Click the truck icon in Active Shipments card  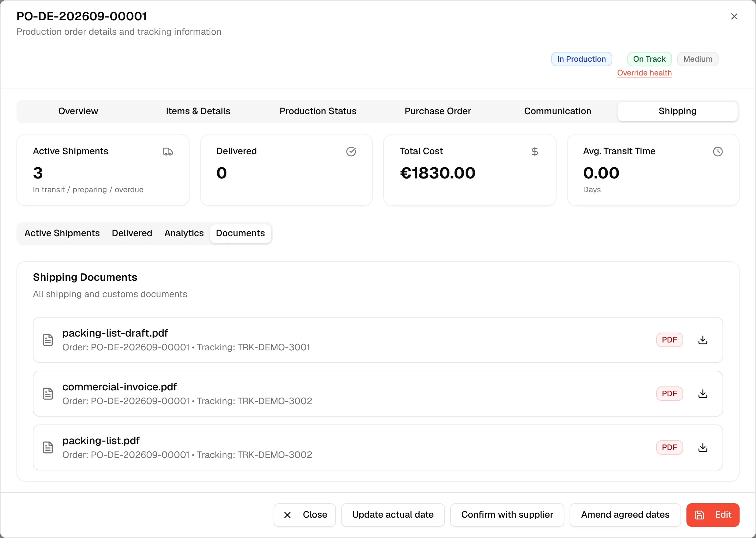point(168,152)
